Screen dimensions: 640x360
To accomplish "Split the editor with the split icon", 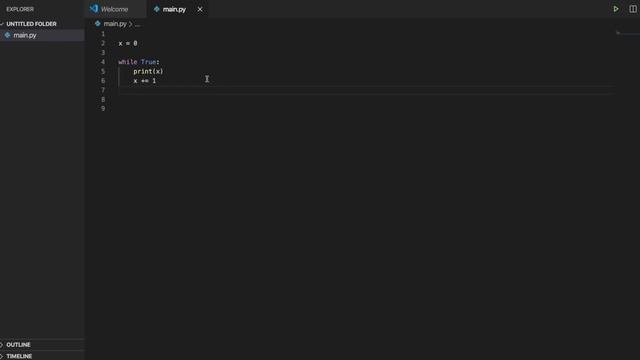I will point(633,9).
